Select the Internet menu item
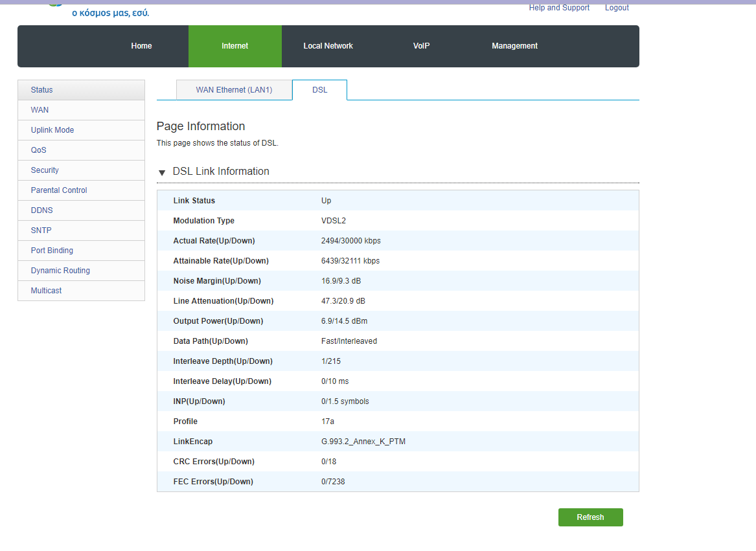The height and width of the screenshot is (551, 756). [x=235, y=46]
